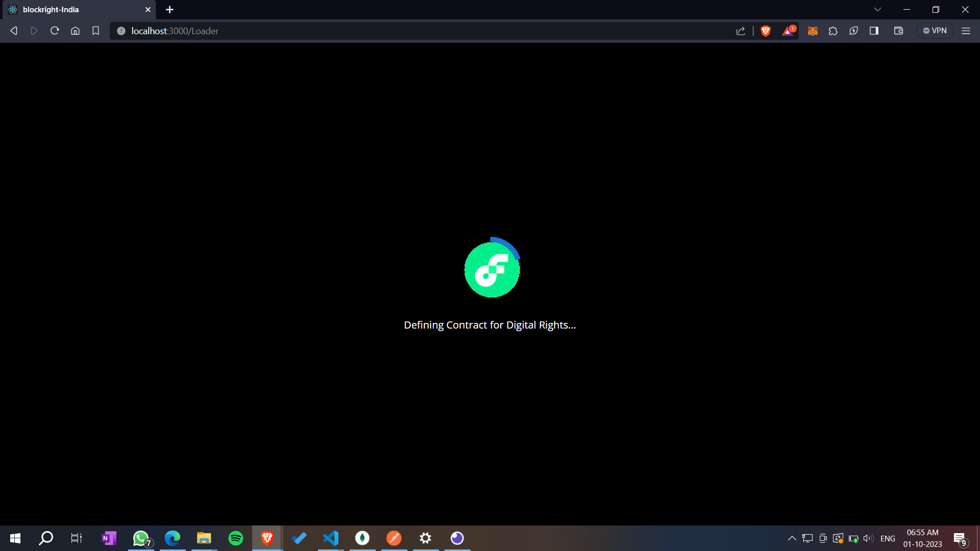Viewport: 980px width, 551px height.
Task: Open the Brave Wallet icon
Action: point(898,31)
